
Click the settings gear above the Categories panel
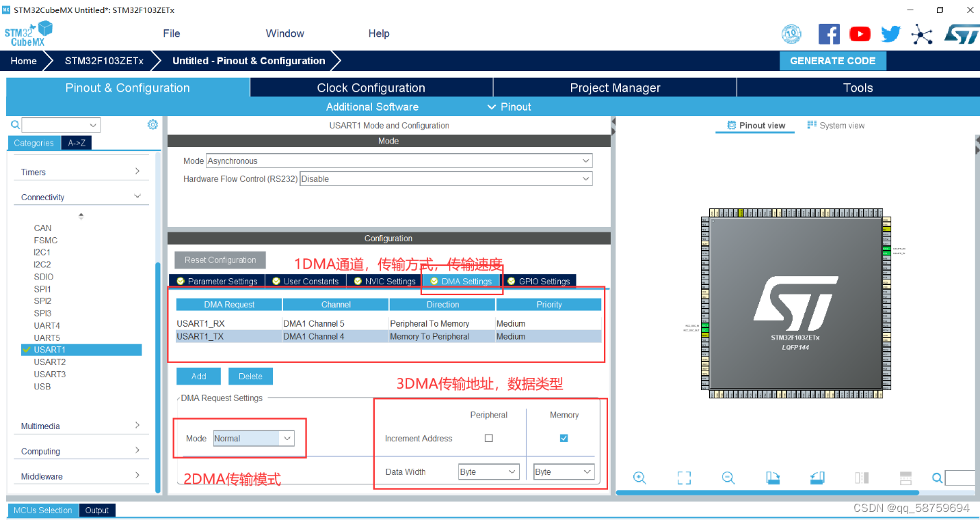153,124
